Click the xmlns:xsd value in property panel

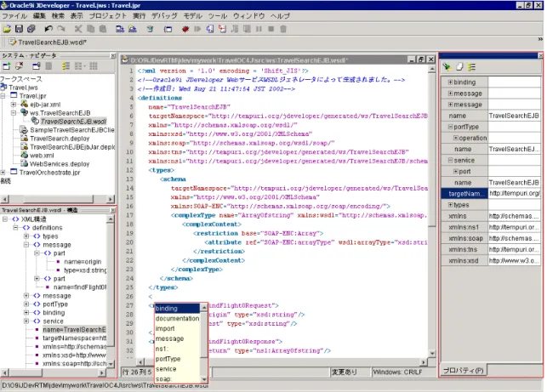(514, 260)
